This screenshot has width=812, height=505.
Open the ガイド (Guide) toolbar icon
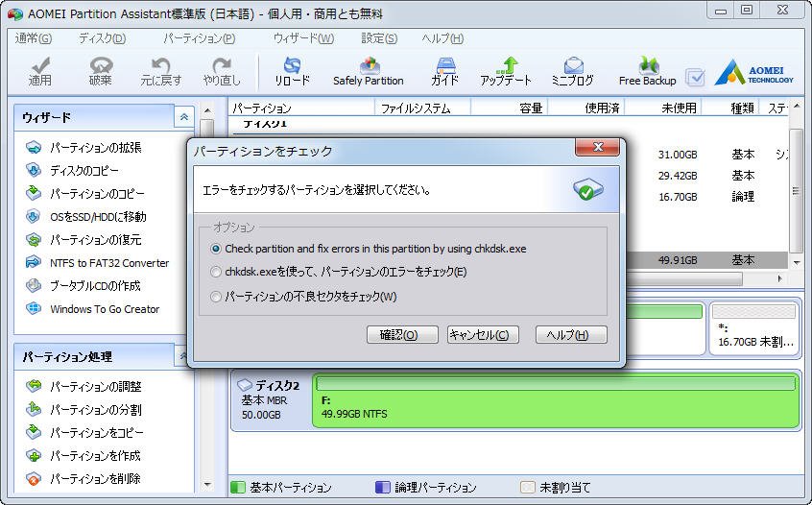444,71
